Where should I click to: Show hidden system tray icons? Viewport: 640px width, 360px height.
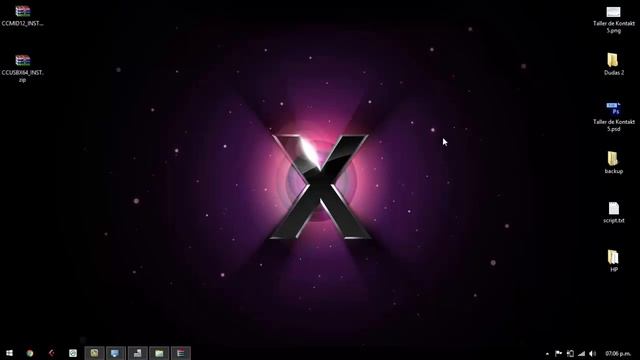(x=547, y=354)
